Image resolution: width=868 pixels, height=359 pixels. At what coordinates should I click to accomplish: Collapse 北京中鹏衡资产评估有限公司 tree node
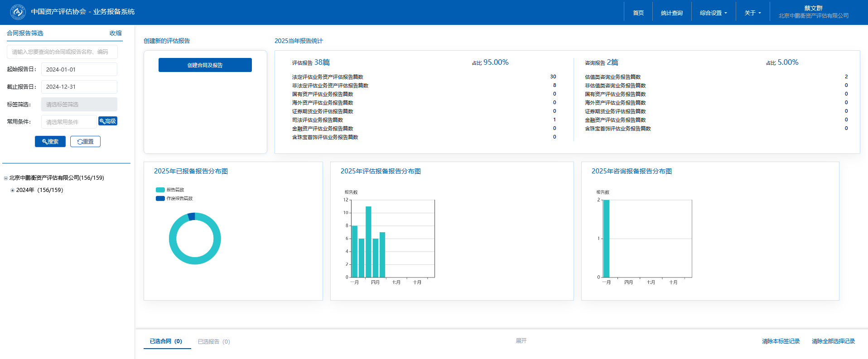tap(6, 178)
